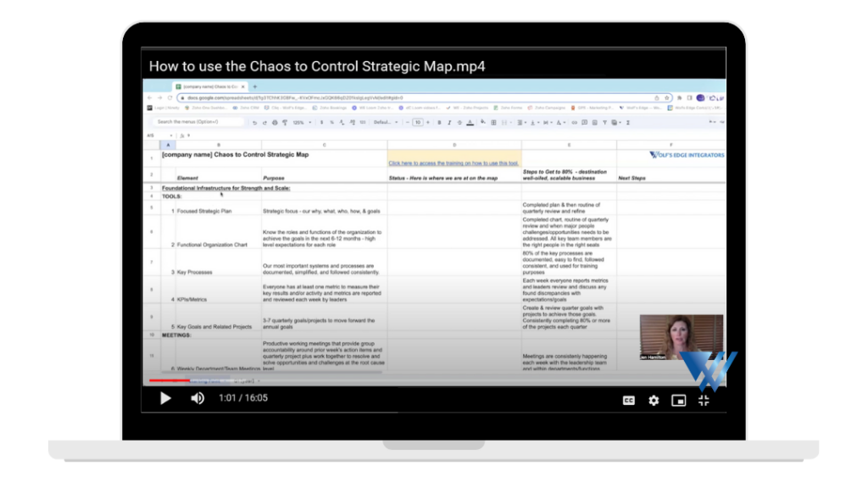Screen dimensions: 868x482
Task: Open the training link in the yellow cell
Action: click(453, 163)
